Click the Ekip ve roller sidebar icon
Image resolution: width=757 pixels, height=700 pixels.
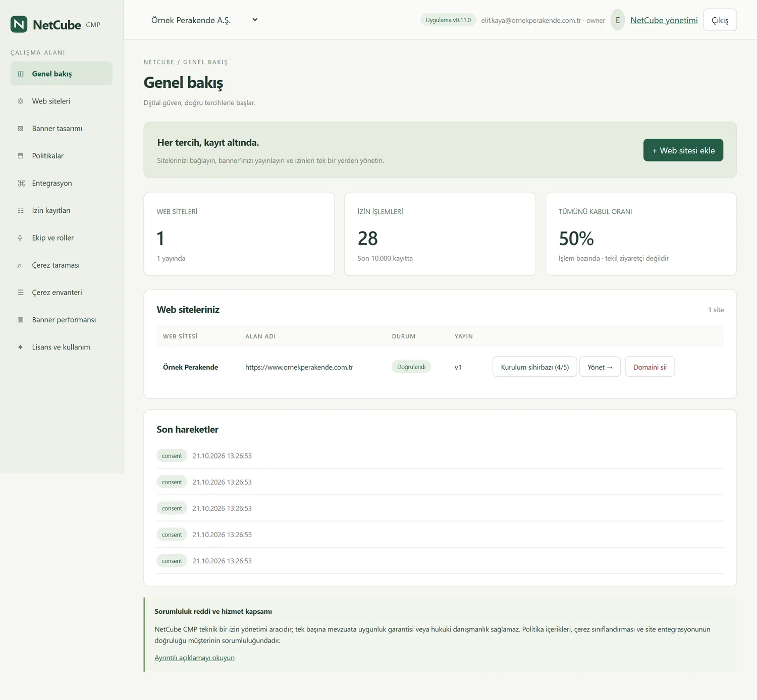pos(21,238)
